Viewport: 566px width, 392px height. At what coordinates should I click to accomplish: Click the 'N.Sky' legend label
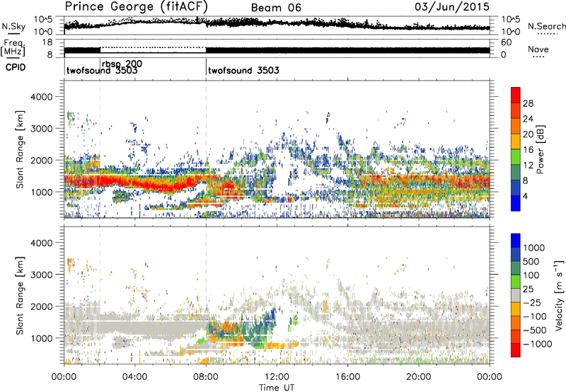pyautogui.click(x=13, y=26)
